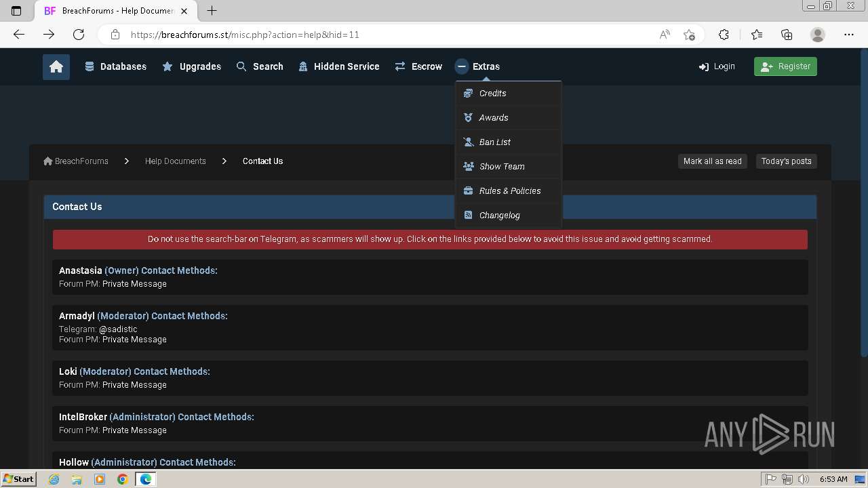Select Awards from Extras menu
The image size is (868, 488).
tap(508, 118)
